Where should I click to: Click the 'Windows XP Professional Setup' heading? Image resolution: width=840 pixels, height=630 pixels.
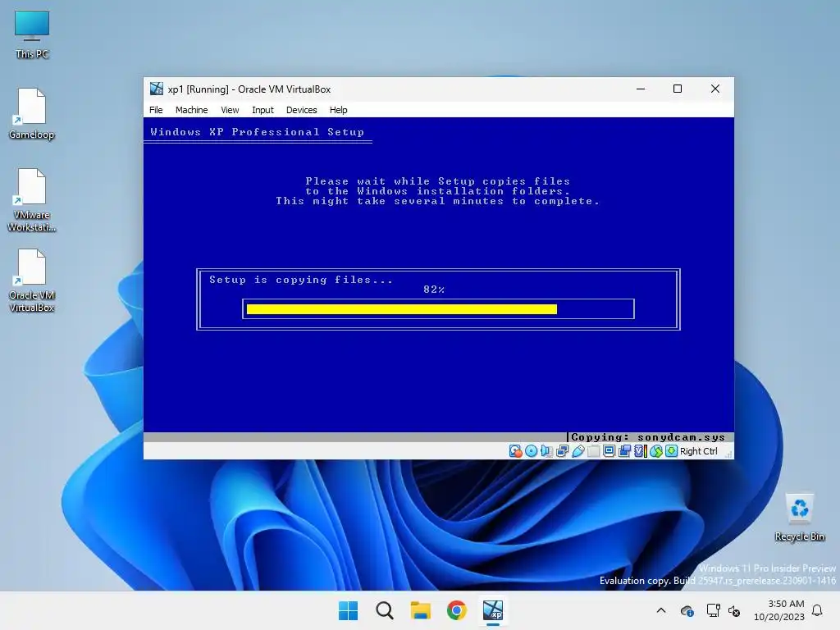(x=257, y=132)
